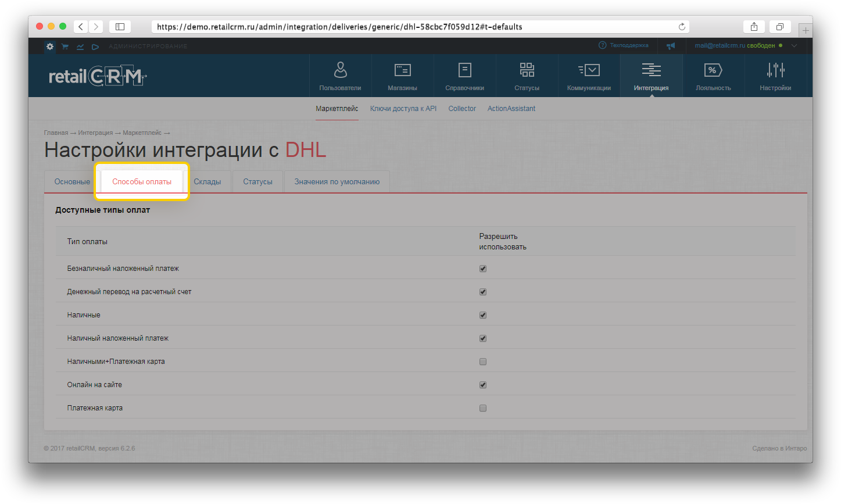
Task: Click the play-shaped icon in top bar
Action: 95,47
